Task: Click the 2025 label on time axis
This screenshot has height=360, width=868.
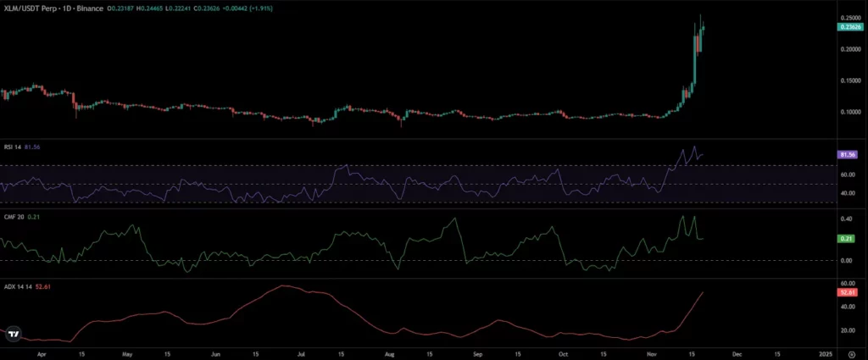Action: click(x=825, y=353)
